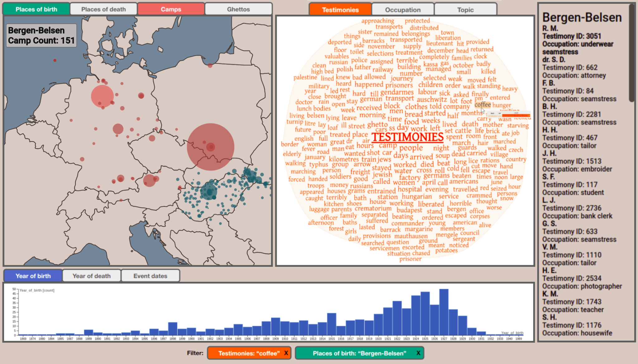
Task: Click the tallest bar for 1927
Action: 444,312
